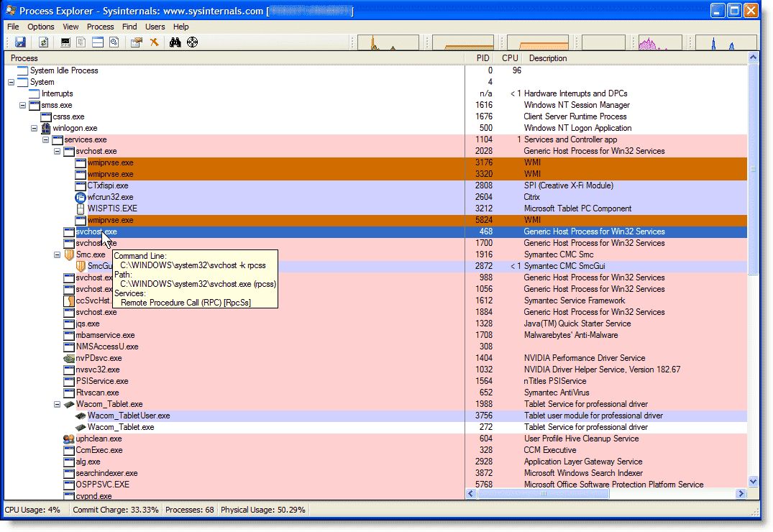Click the title bar Process Explorer icon
Screen dimensions: 773x532
pos(11,10)
